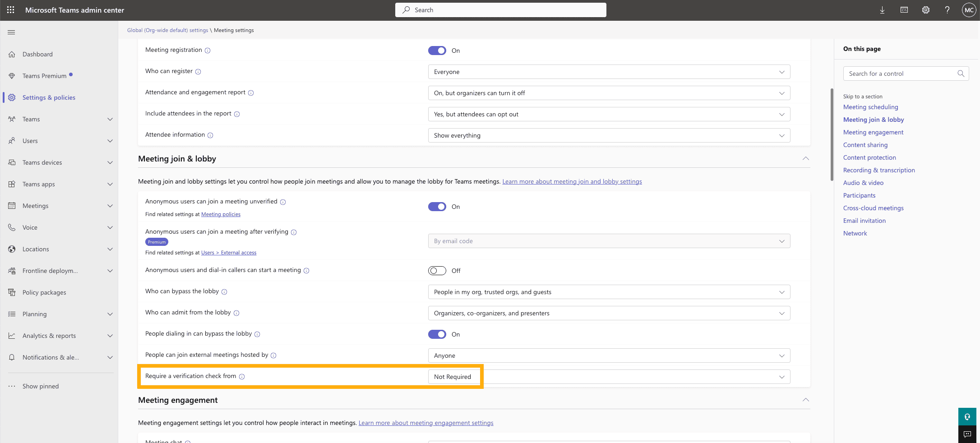The height and width of the screenshot is (443, 980).
Task: Toggle People dialing in can bypass the lobby
Action: click(x=437, y=334)
